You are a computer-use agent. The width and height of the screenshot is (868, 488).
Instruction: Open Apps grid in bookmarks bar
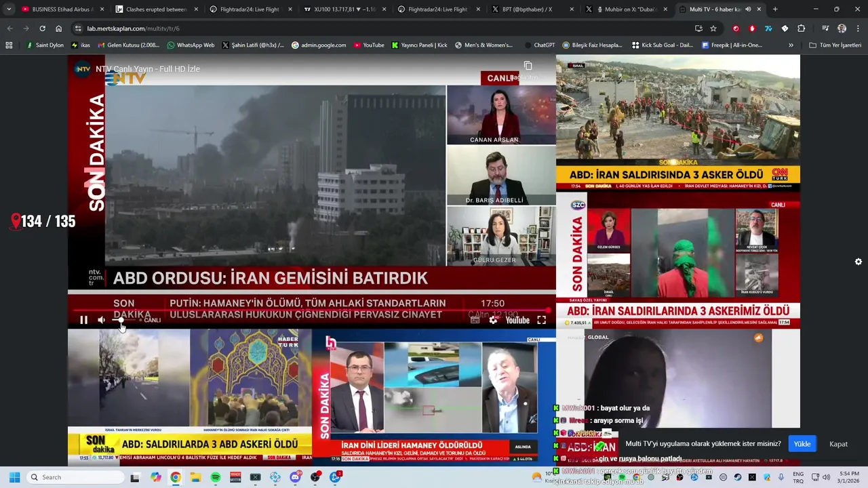pos(9,45)
